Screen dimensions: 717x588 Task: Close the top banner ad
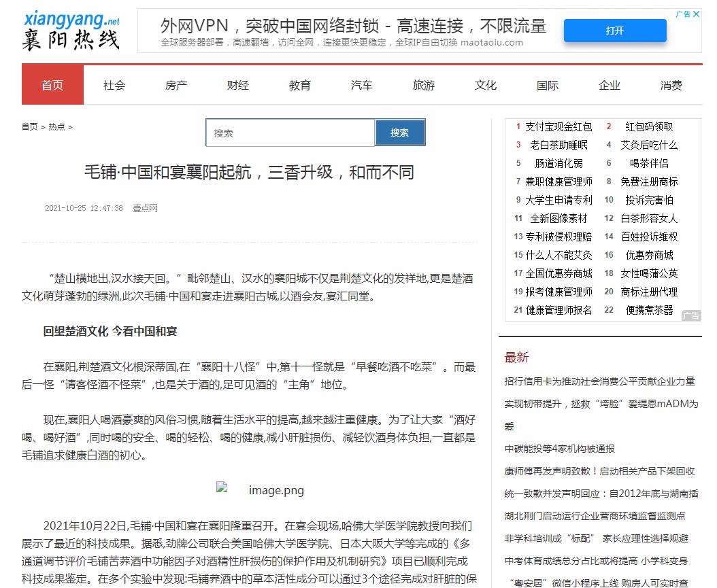click(696, 14)
